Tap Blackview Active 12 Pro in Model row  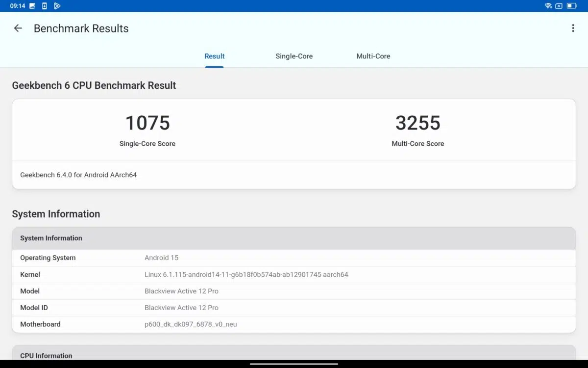click(182, 291)
